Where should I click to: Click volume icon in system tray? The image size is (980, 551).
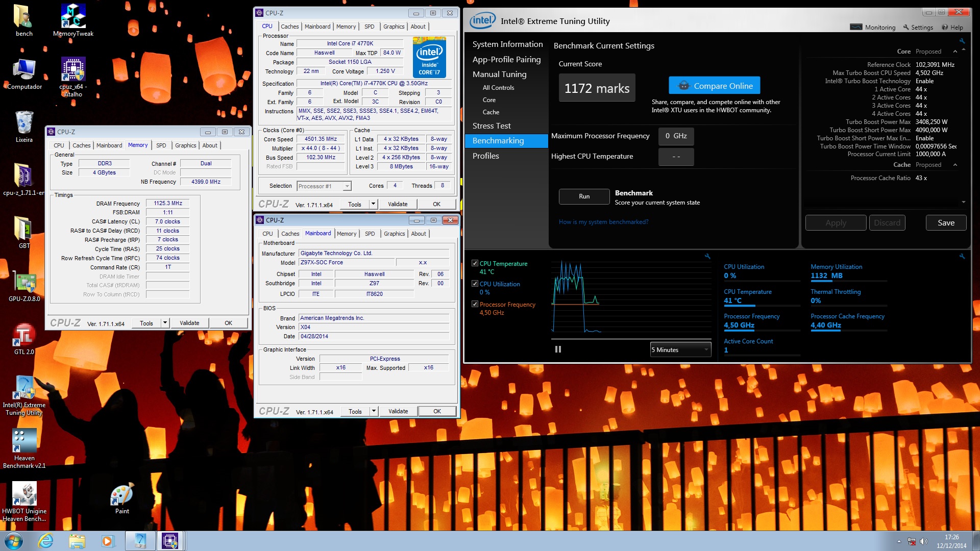(923, 541)
